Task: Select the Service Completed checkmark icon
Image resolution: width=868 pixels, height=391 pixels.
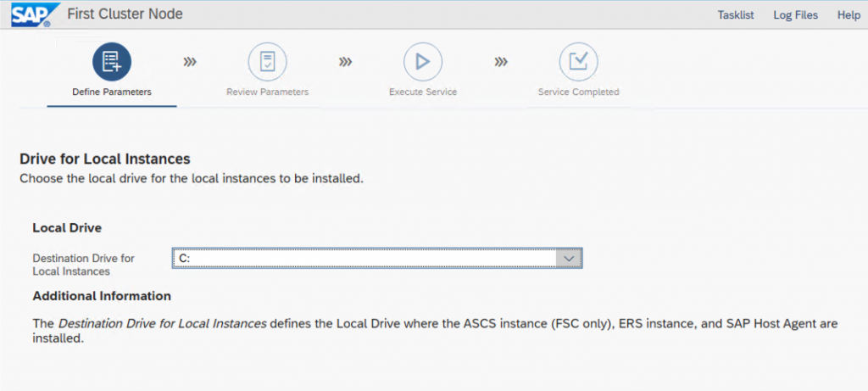Action: [578, 62]
